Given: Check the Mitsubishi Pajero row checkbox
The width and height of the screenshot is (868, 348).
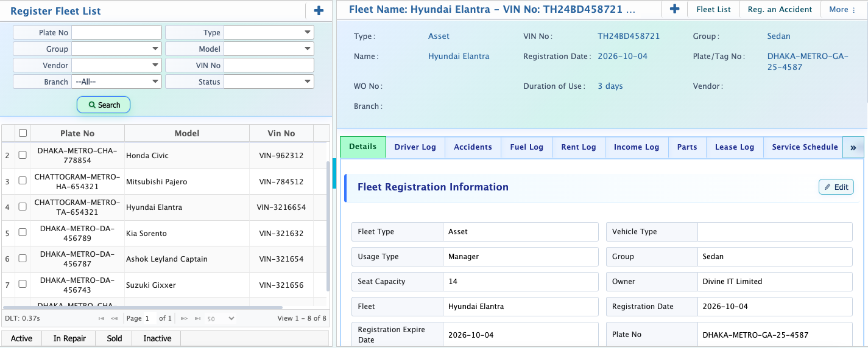Looking at the screenshot, I should (23, 181).
